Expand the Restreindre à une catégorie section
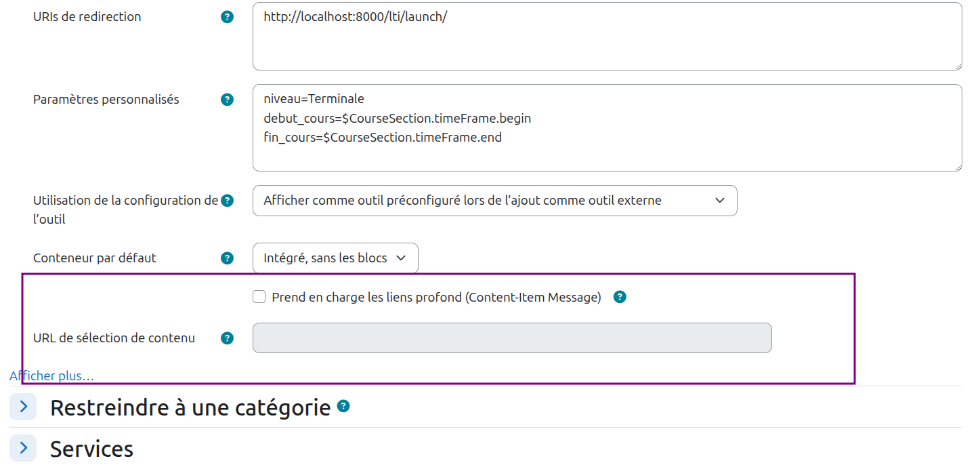Screen dimensions: 980x465 pyautogui.click(x=22, y=406)
